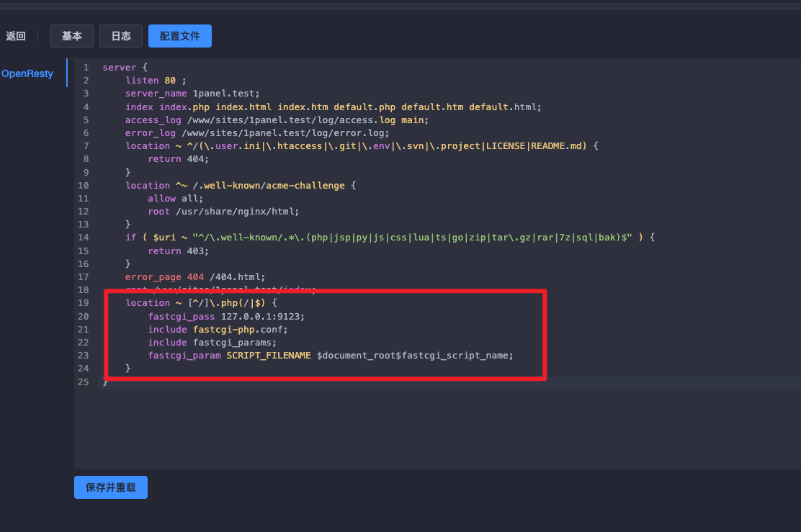Click the fastcgi_param SCRIPT_FILENAME line
Viewport: 801px width, 532px height.
[330, 355]
